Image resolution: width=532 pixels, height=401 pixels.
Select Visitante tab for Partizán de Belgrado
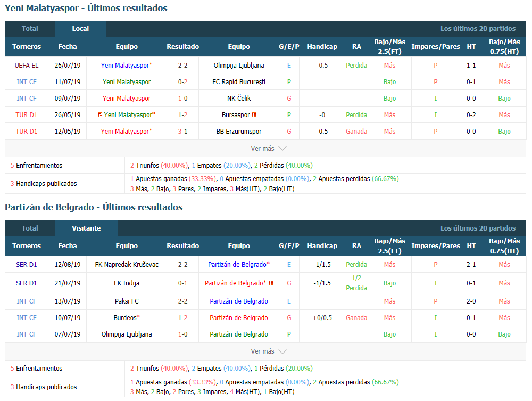point(86,228)
